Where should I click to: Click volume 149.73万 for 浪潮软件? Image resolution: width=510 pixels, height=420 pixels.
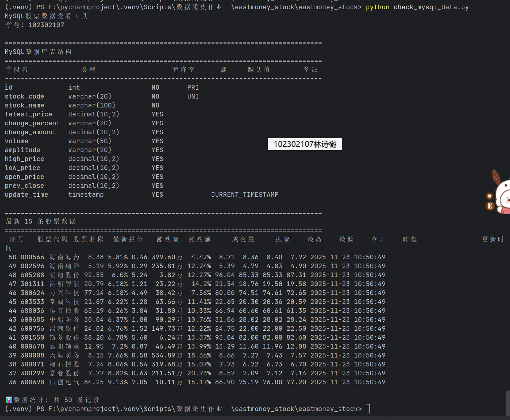point(167,328)
